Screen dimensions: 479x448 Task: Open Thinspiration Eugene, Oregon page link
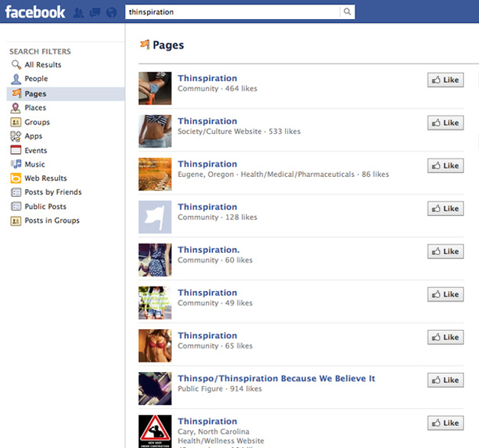pos(208,164)
